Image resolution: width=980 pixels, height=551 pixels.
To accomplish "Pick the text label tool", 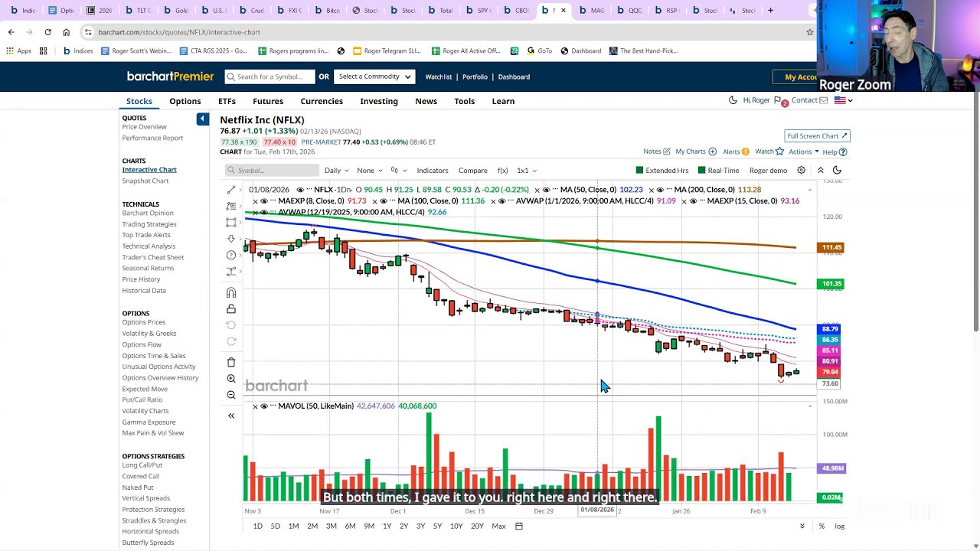I will (x=231, y=272).
